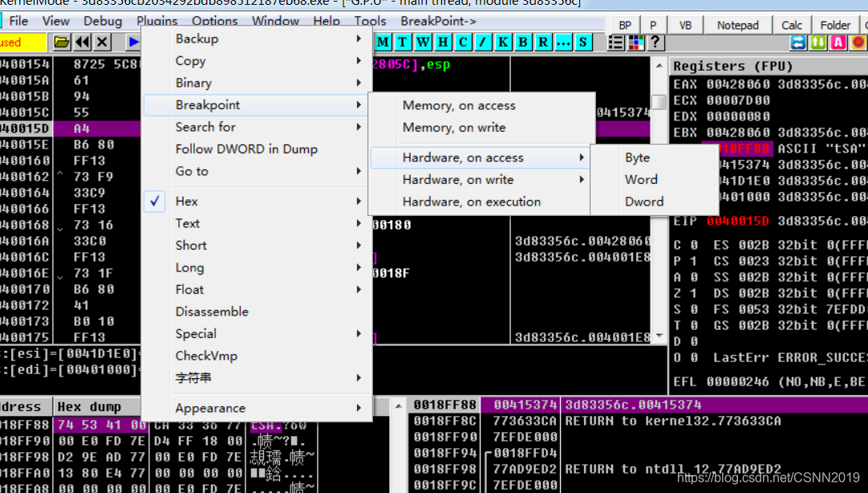The width and height of the screenshot is (868, 493).
Task: Open the File menu
Action: [18, 21]
